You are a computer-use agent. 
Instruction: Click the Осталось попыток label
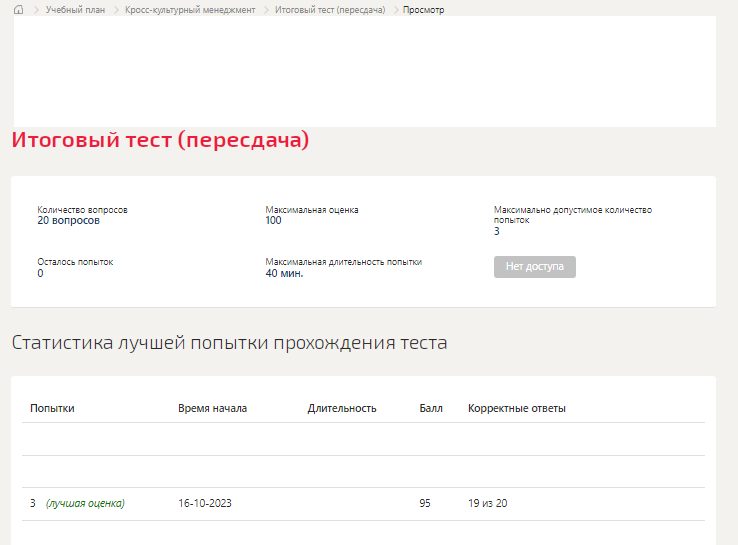(x=75, y=261)
